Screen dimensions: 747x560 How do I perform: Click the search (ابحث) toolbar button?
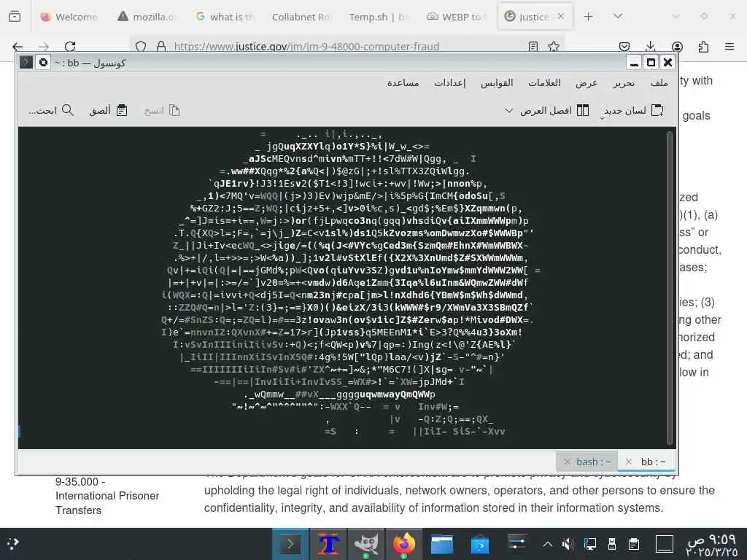pyautogui.click(x=51, y=111)
